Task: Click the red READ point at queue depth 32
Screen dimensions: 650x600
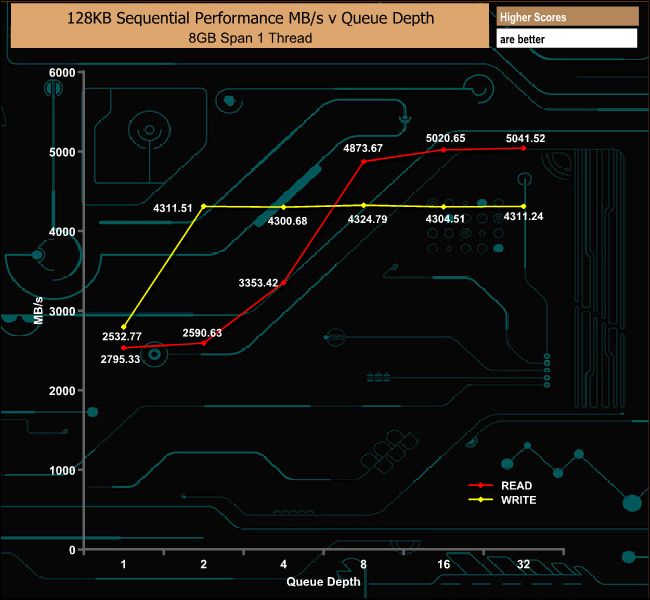Action: [524, 148]
